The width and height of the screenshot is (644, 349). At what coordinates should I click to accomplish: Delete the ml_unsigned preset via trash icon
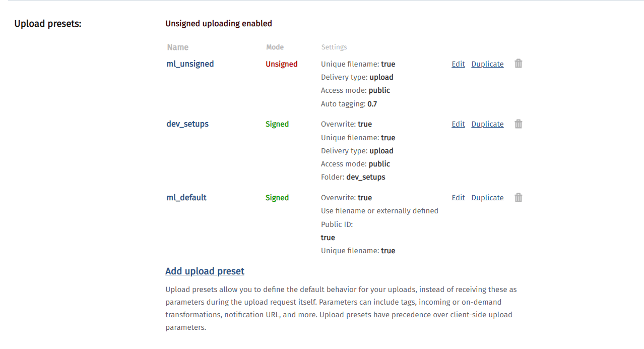[x=519, y=64]
